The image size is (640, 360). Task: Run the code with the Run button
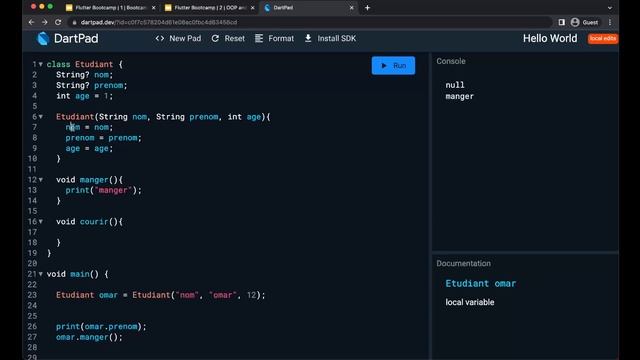pos(393,65)
